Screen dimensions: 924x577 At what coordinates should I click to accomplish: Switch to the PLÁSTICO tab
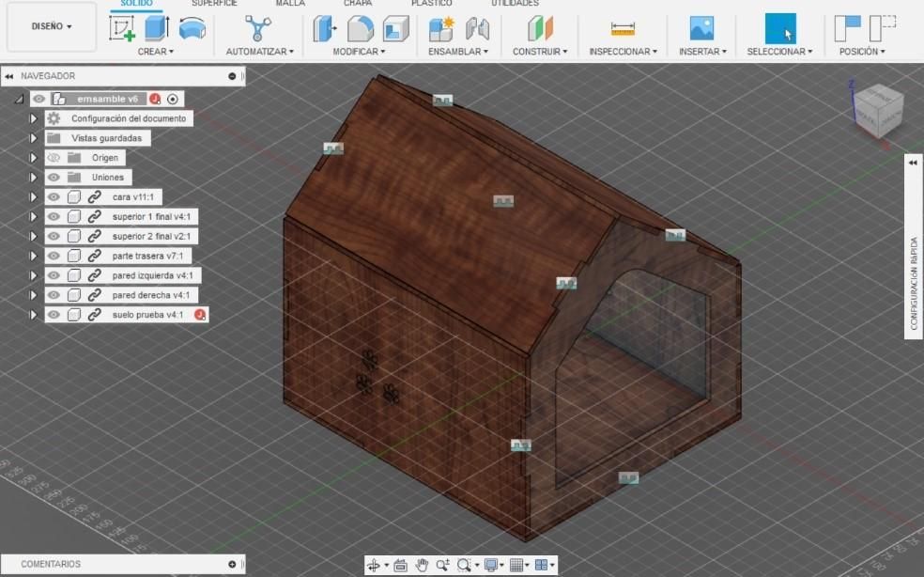pyautogui.click(x=432, y=4)
